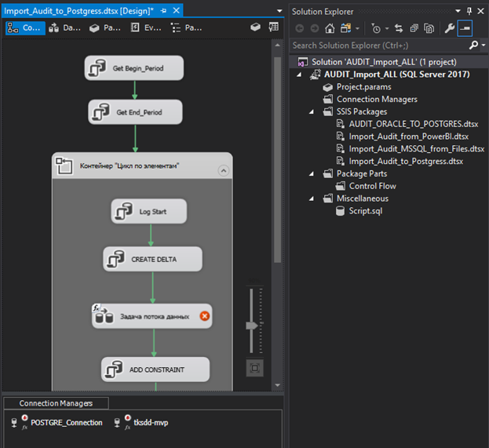The height and width of the screenshot is (448, 489).
Task: Toggle Solution Explorer auto-hide pin
Action: pos(469,11)
